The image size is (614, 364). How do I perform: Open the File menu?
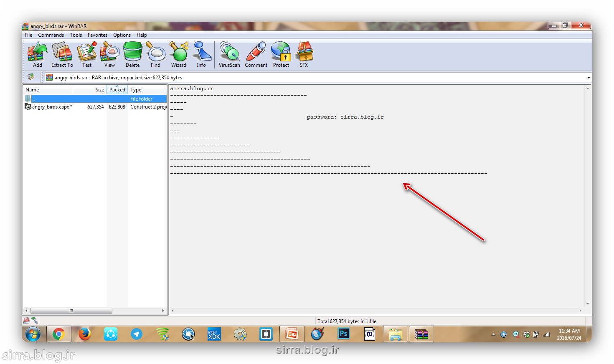click(x=28, y=35)
